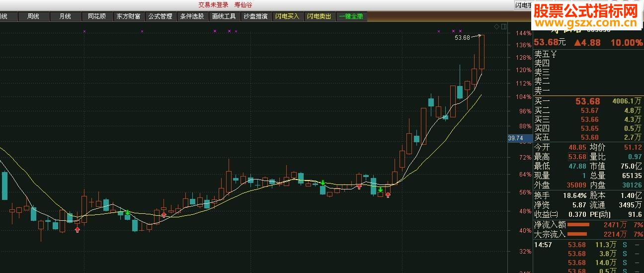Image resolution: width=644 pixels, height=273 pixels.
Task: Click the 市值 value 75.0亿
Action: coord(631,166)
